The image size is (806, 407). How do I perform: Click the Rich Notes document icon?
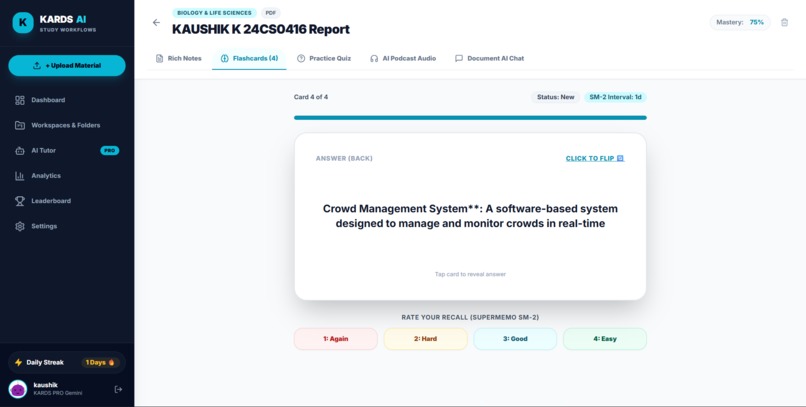(159, 59)
